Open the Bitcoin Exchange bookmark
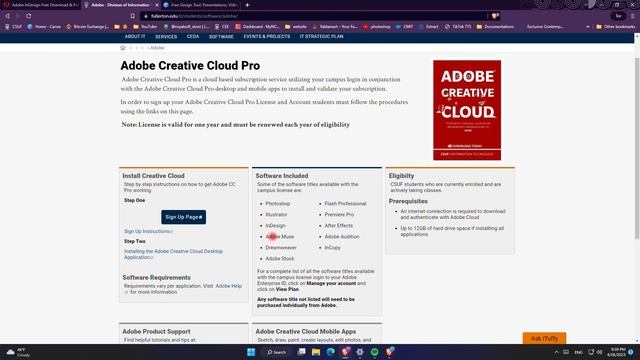Image resolution: width=640 pixels, height=360 pixels. pyautogui.click(x=87, y=27)
